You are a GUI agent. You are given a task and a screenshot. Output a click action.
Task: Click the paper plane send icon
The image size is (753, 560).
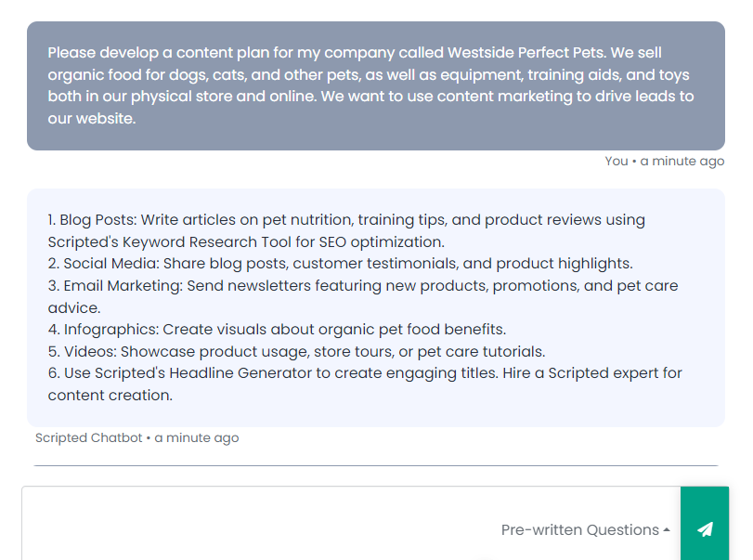tap(705, 528)
